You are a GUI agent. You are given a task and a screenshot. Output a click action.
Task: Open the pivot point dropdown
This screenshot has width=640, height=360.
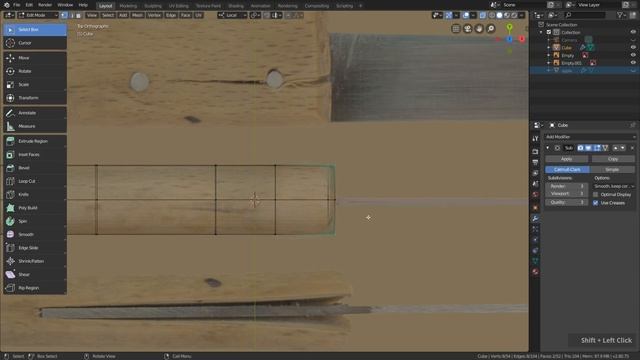coord(255,15)
